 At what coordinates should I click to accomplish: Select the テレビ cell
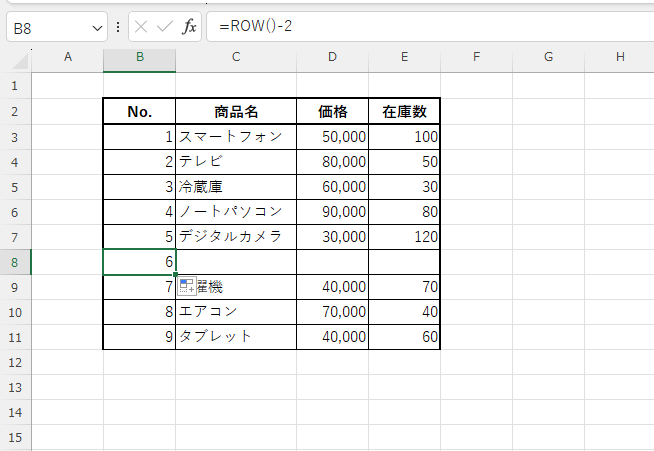pyautogui.click(x=236, y=162)
